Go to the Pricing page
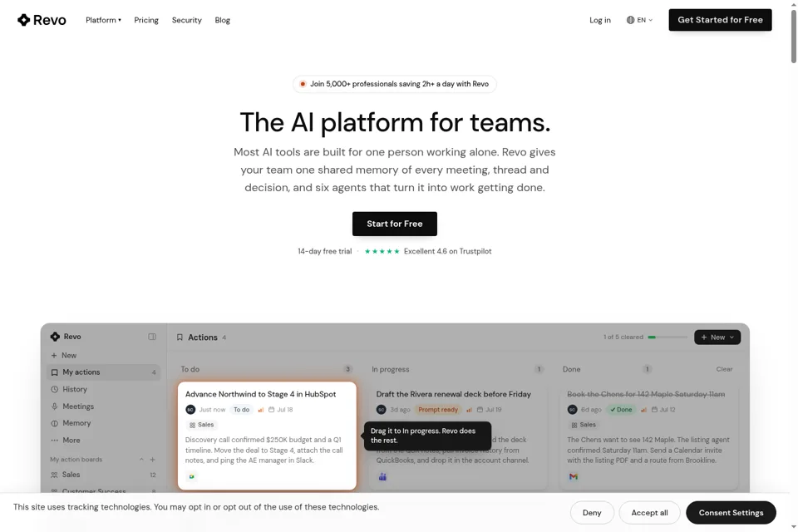Viewport: 798px width, 532px height. point(146,20)
